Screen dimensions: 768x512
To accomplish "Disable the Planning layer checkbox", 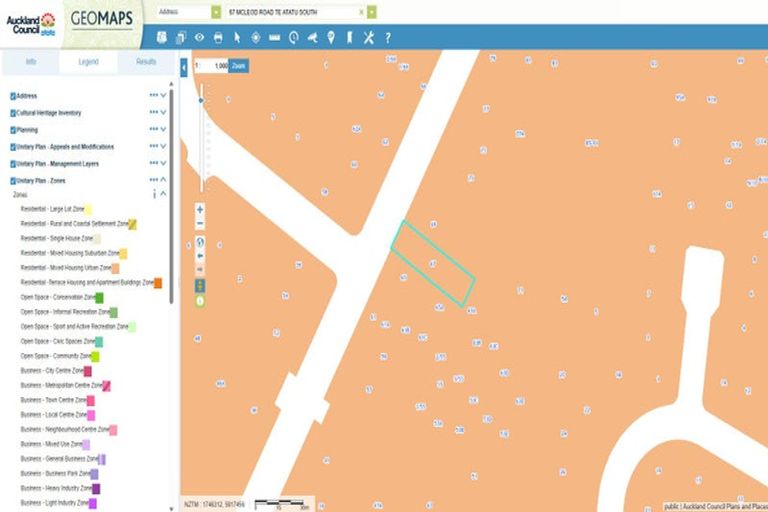I will 13,130.
